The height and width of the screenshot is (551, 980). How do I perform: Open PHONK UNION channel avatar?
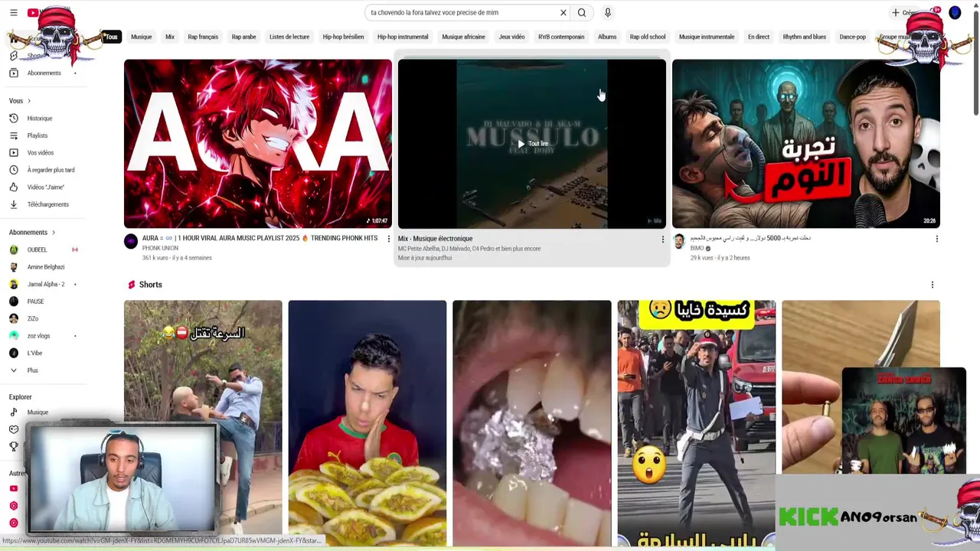point(131,242)
